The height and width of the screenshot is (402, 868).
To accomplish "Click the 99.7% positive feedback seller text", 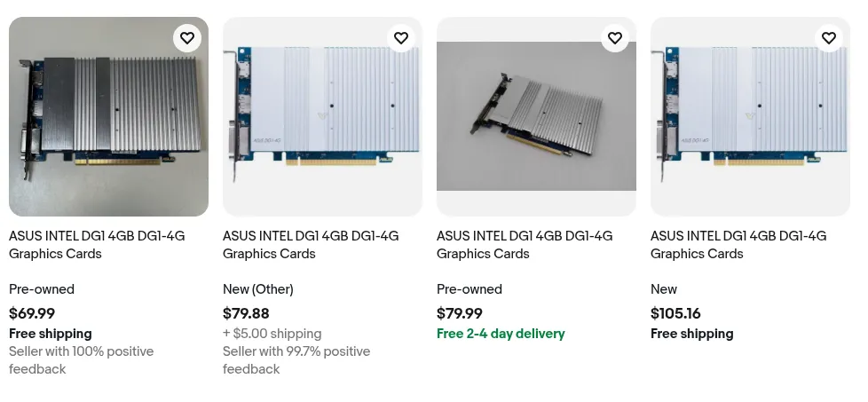I will (296, 360).
